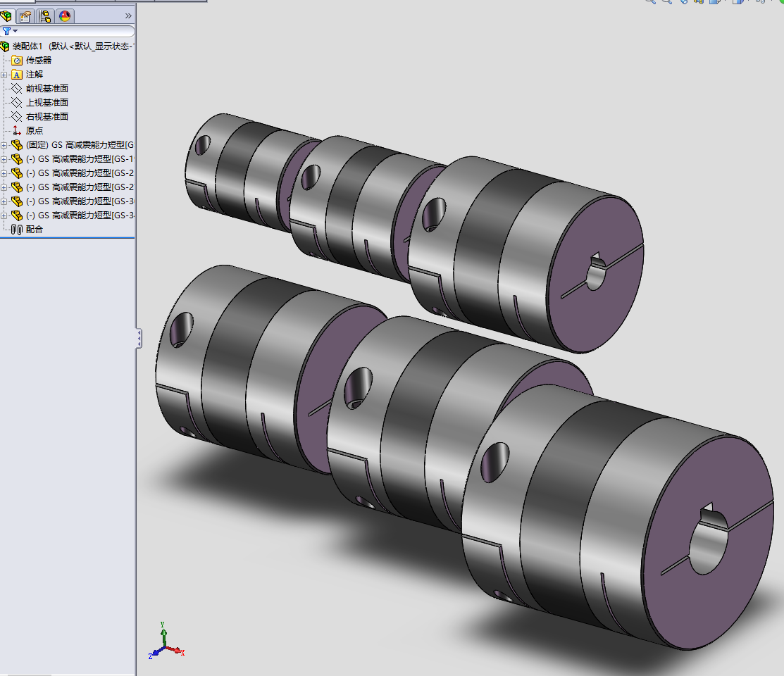Expand the (-) GS-1 component node
784x676 pixels.
tap(4, 159)
